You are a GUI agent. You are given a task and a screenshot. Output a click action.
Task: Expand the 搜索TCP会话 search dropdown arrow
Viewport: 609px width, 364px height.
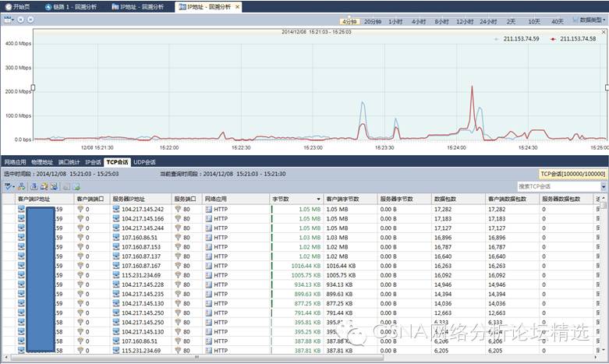[604, 187]
